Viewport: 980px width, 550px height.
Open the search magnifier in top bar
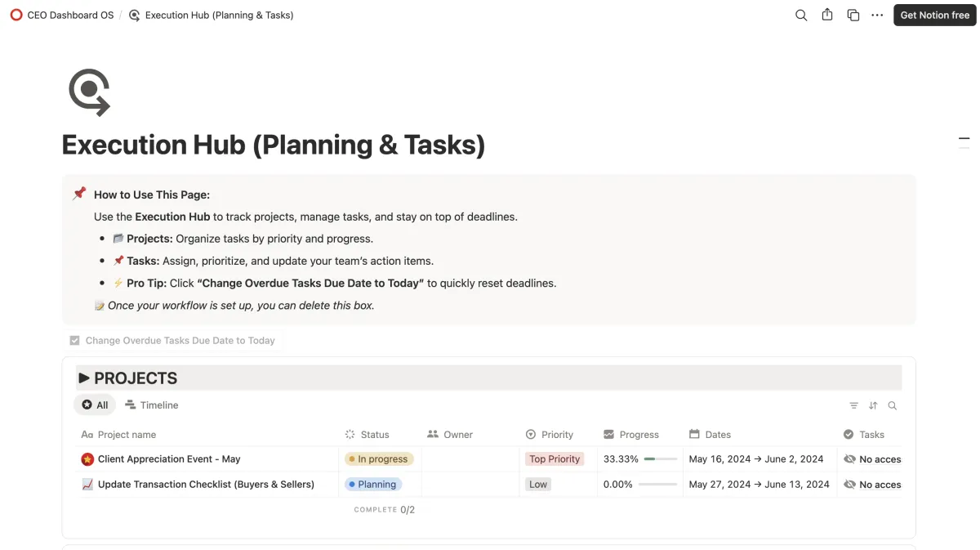(x=801, y=15)
